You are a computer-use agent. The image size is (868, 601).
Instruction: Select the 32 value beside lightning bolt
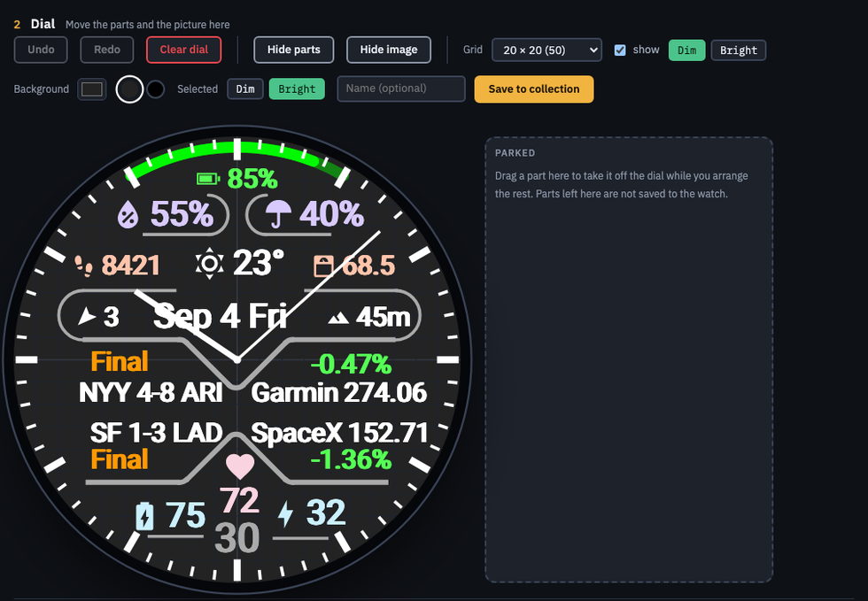[x=326, y=512]
